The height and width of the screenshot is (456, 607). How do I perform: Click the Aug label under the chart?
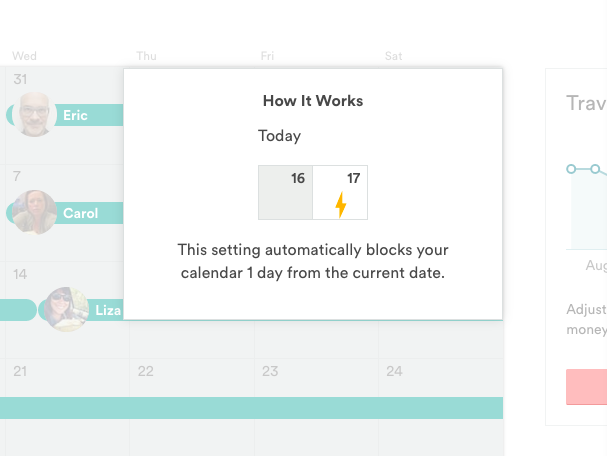click(x=596, y=266)
